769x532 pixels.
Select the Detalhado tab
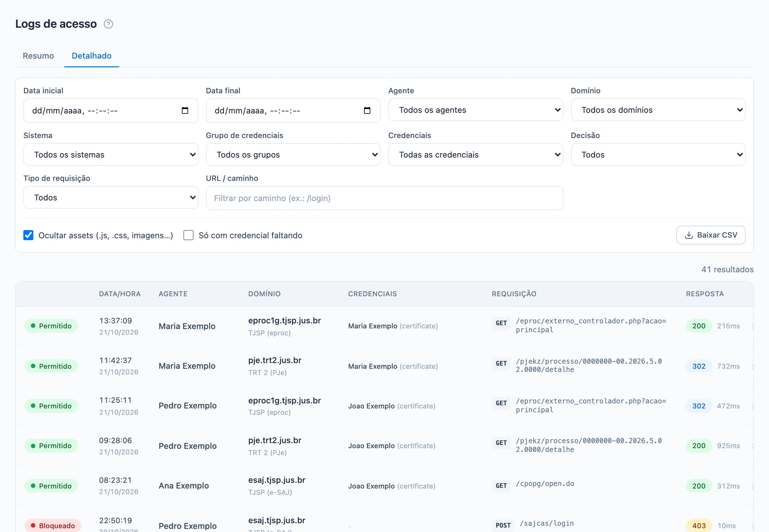tap(92, 56)
